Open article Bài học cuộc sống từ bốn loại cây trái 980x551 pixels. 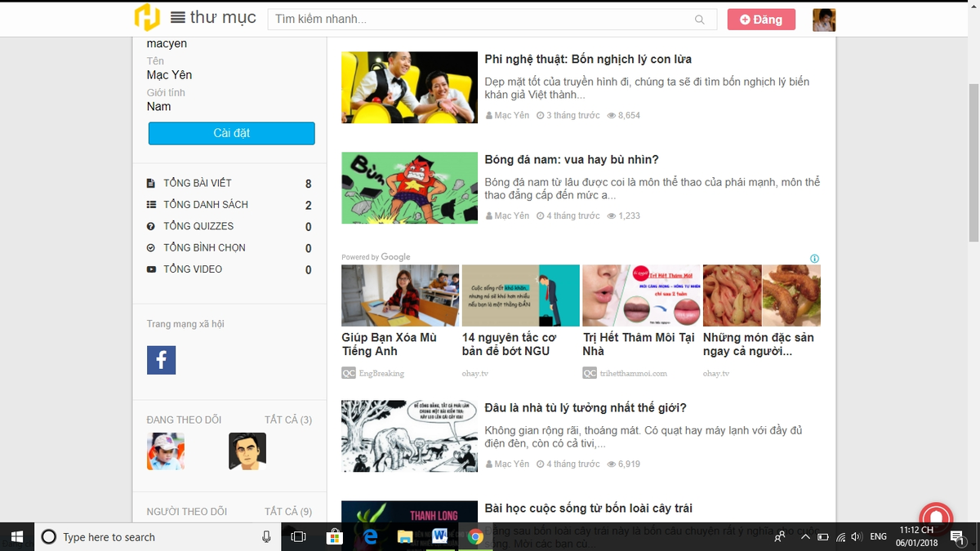tap(588, 509)
